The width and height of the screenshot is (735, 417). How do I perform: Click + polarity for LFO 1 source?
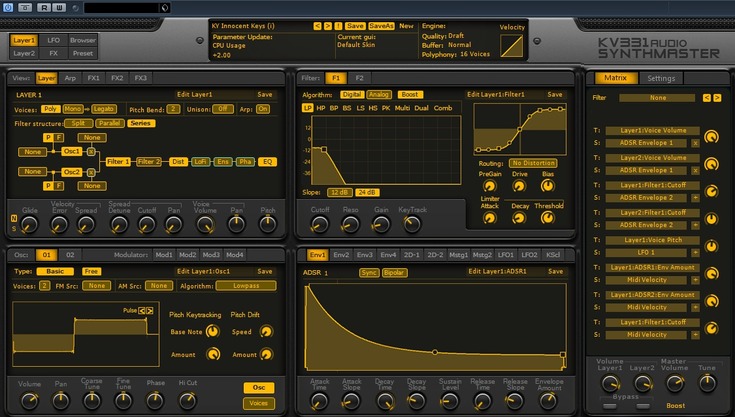695,253
